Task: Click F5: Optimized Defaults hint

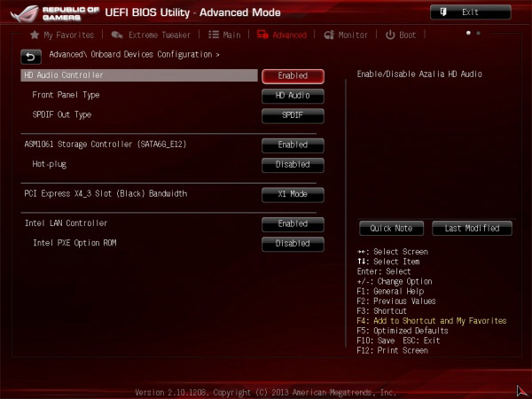Action: (x=403, y=331)
